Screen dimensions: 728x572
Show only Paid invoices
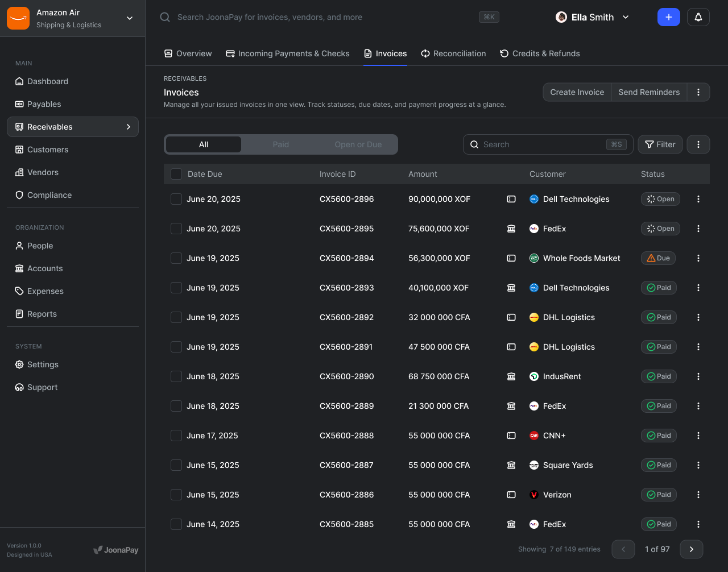(281, 144)
